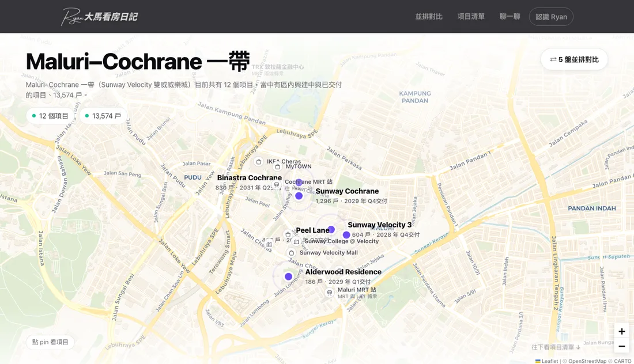Select the Sunway Velocity 3 map pin
The image size is (634, 364).
tap(346, 235)
